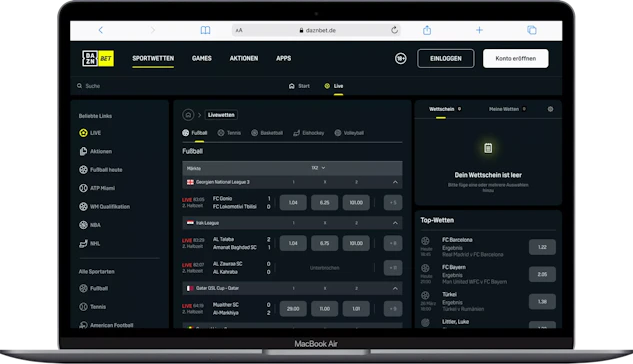
Task: Open Tennis under Alle Sportarten
Action: point(92,307)
